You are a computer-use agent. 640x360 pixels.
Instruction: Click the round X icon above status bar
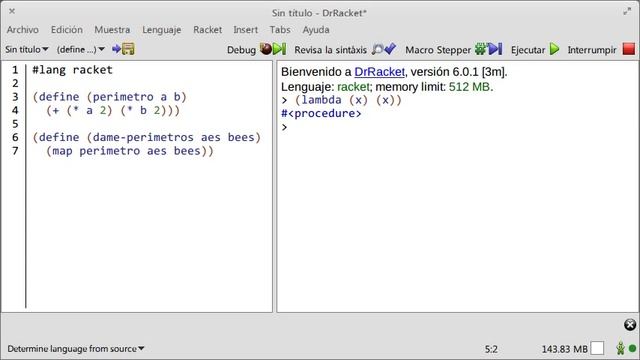coord(630,324)
